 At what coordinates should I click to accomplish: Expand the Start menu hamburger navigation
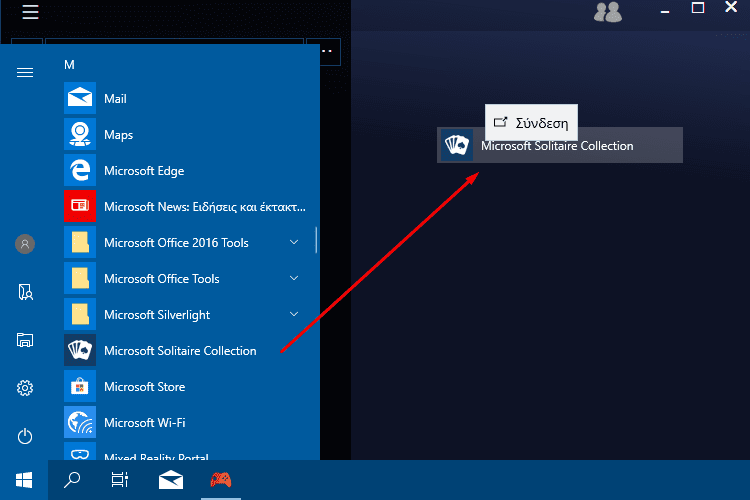25,72
